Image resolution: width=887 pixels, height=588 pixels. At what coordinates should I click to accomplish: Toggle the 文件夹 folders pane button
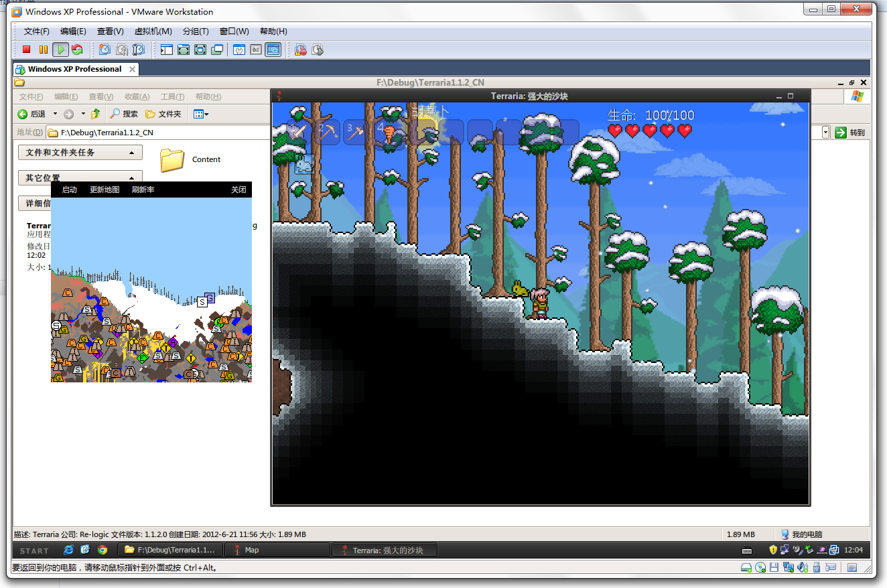pos(163,114)
